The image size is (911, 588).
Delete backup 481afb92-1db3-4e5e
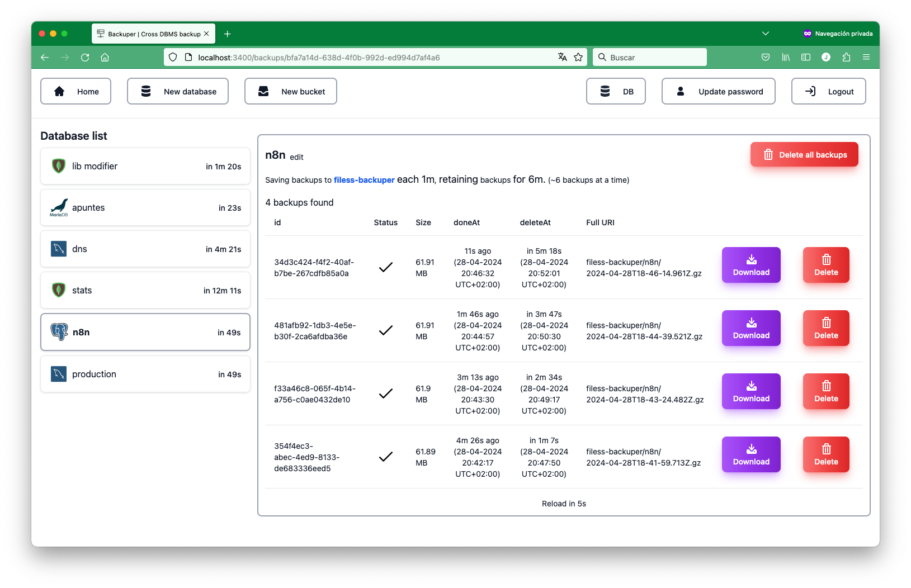tap(826, 328)
